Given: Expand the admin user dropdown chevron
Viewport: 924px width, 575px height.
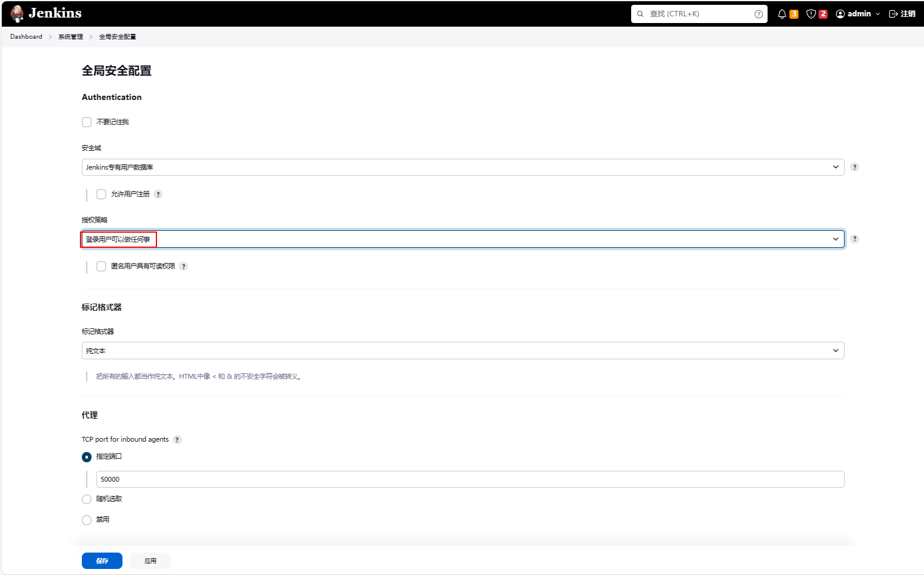Looking at the screenshot, I should (878, 14).
